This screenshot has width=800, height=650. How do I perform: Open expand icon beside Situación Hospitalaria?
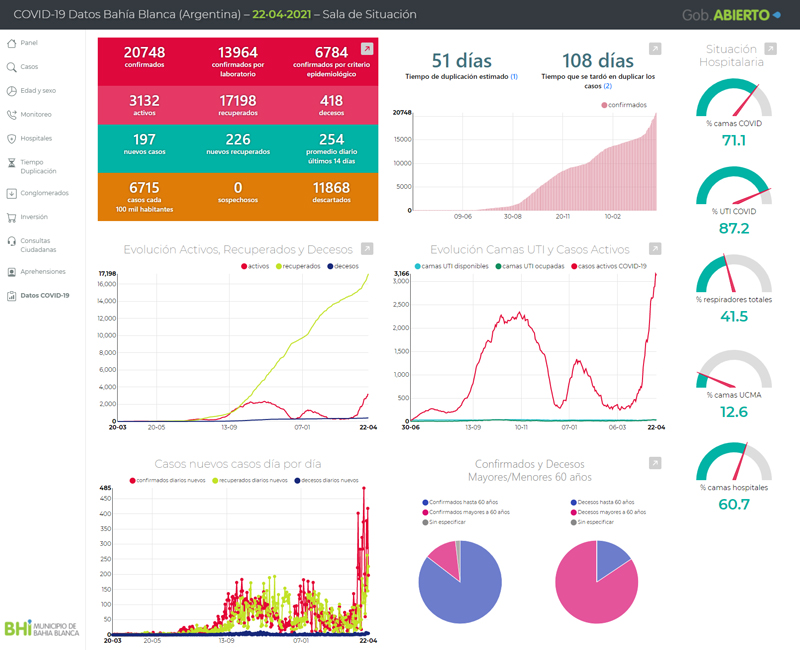[x=770, y=49]
